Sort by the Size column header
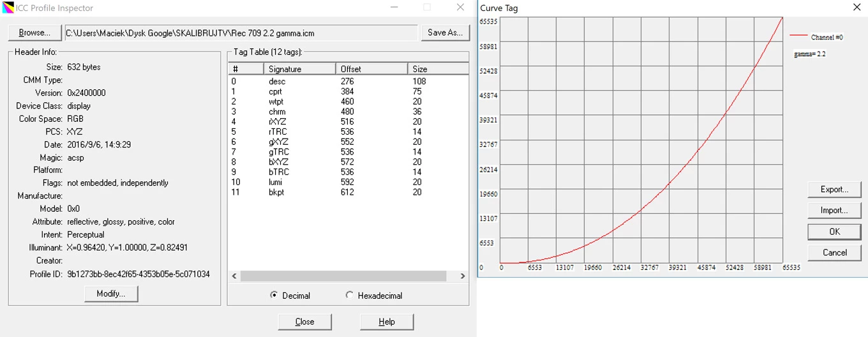The width and height of the screenshot is (868, 337). [x=438, y=69]
